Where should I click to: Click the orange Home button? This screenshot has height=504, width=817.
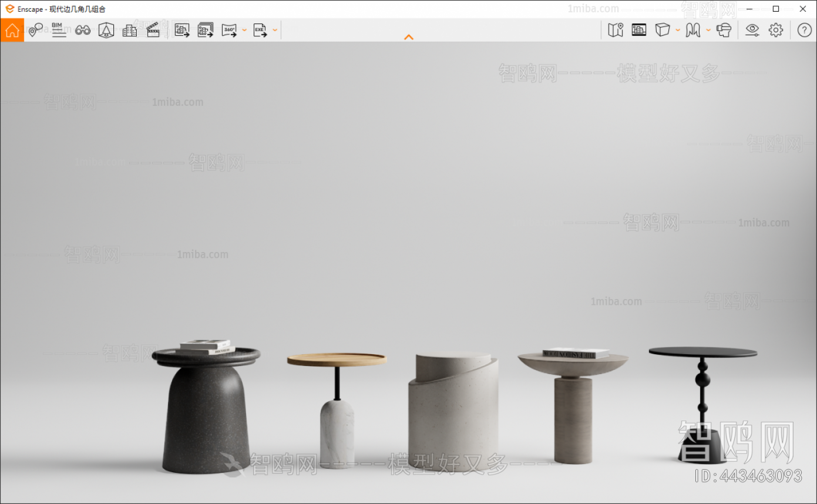[12, 30]
